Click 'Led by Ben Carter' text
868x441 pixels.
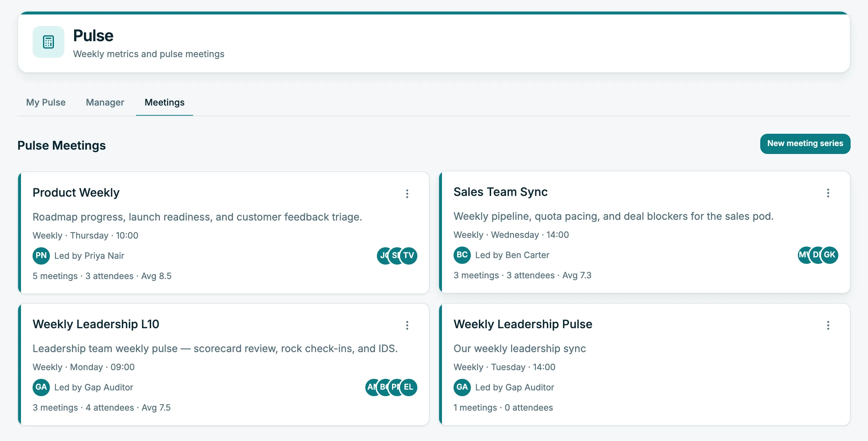click(x=512, y=255)
